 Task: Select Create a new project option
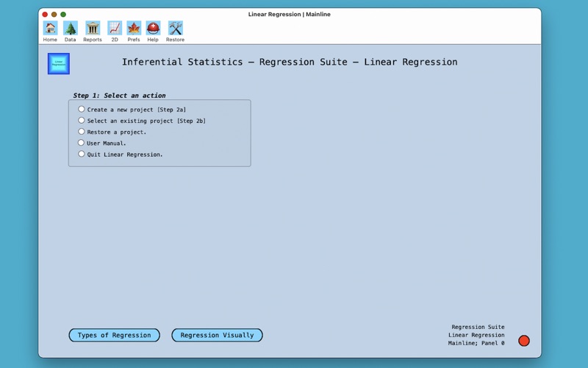click(82, 109)
